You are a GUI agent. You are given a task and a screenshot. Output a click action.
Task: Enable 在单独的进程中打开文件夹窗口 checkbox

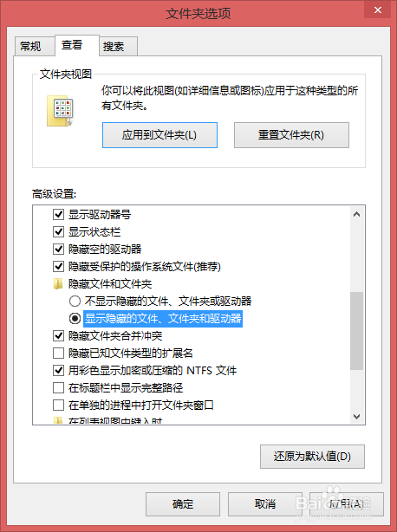tap(58, 405)
